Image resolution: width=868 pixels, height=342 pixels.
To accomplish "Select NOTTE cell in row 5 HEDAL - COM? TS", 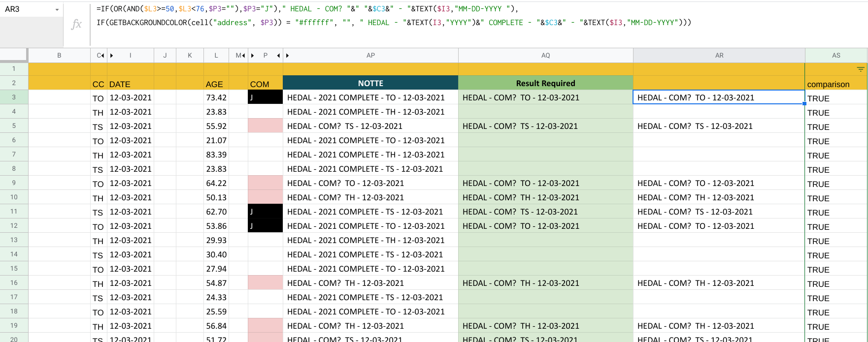I will point(370,126).
